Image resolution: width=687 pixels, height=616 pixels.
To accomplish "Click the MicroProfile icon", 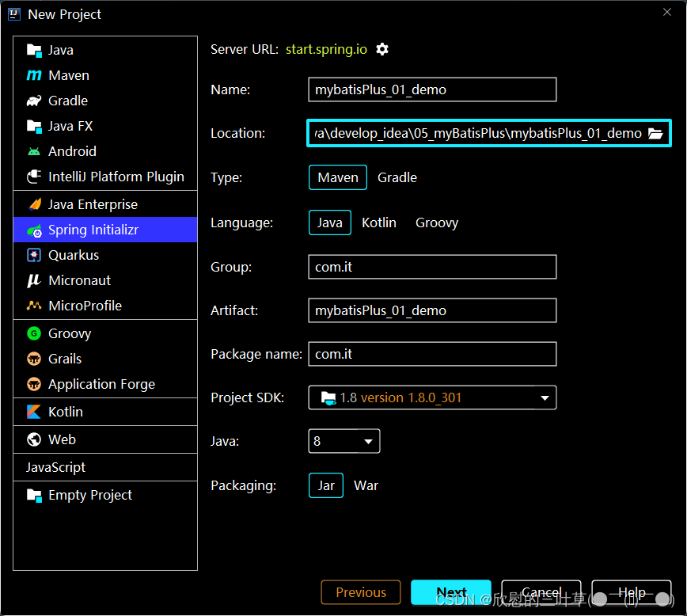I will [x=34, y=306].
